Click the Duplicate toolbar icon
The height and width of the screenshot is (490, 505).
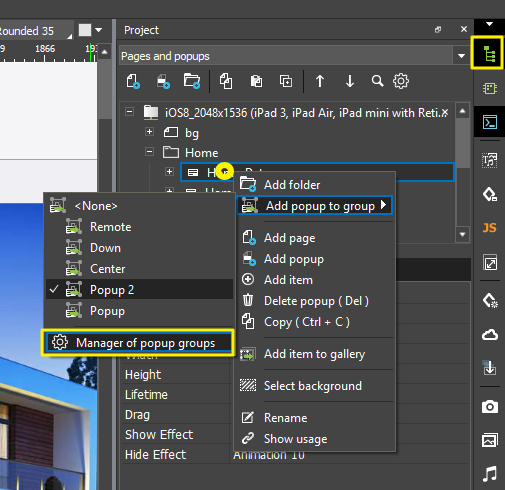point(286,81)
